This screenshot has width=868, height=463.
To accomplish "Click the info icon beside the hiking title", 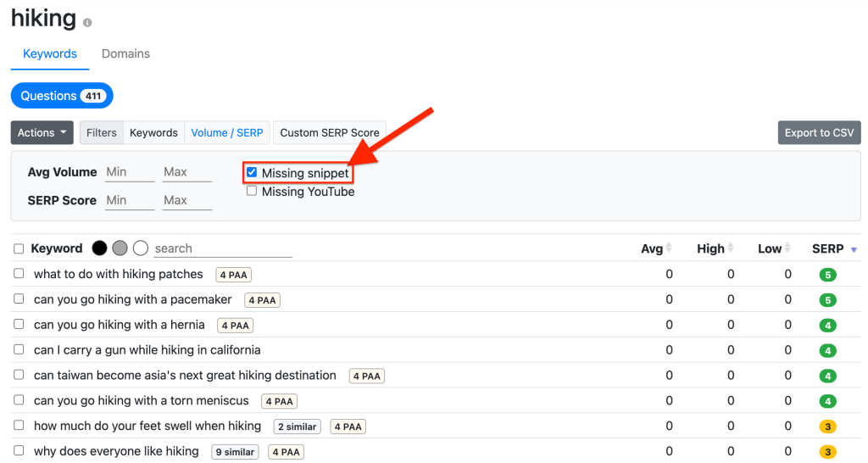I will [87, 23].
